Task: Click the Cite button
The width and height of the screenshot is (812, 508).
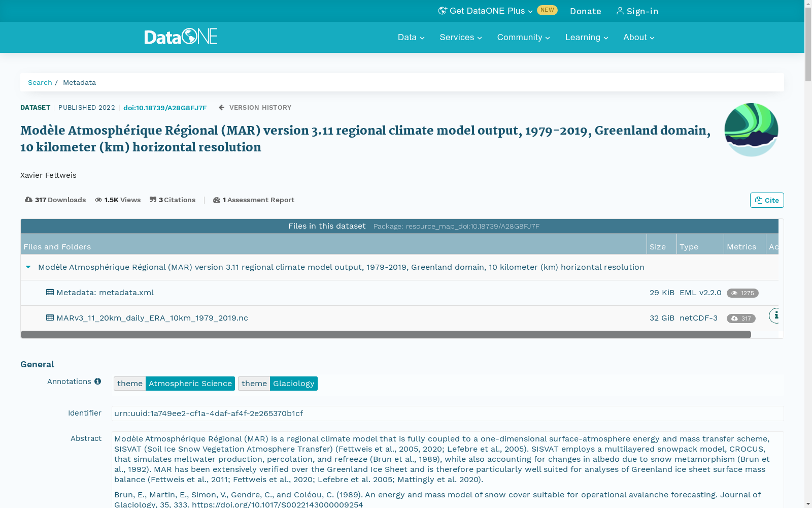Action: (767, 200)
